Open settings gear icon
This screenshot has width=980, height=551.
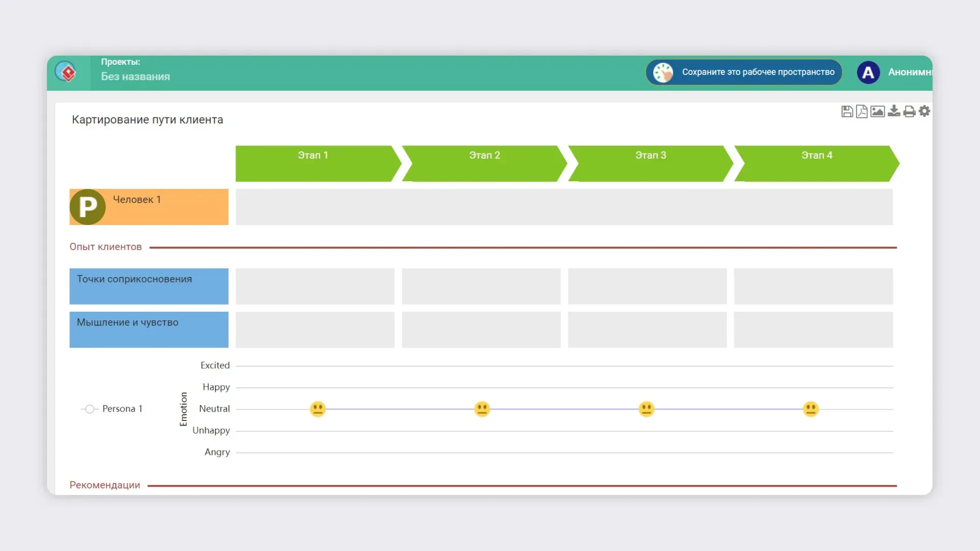pos(924,111)
